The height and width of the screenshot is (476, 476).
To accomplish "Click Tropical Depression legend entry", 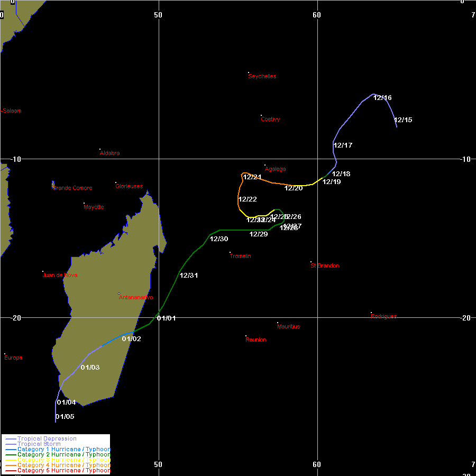I will click(x=47, y=438).
